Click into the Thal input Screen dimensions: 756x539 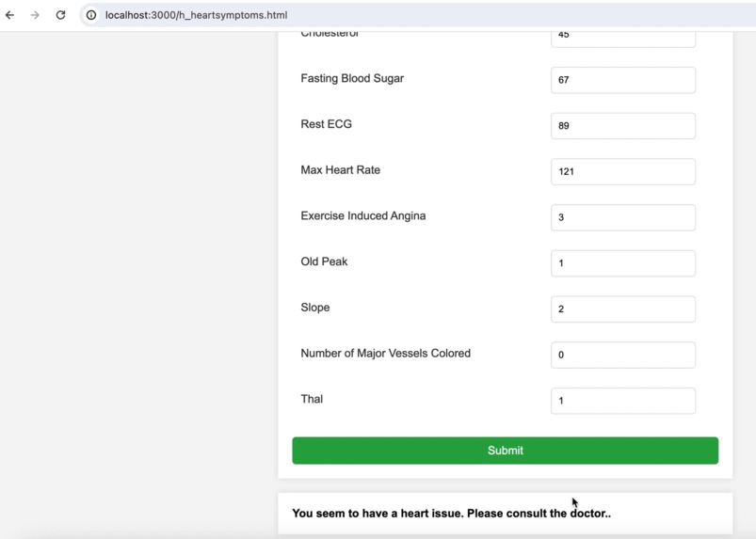pyautogui.click(x=623, y=401)
